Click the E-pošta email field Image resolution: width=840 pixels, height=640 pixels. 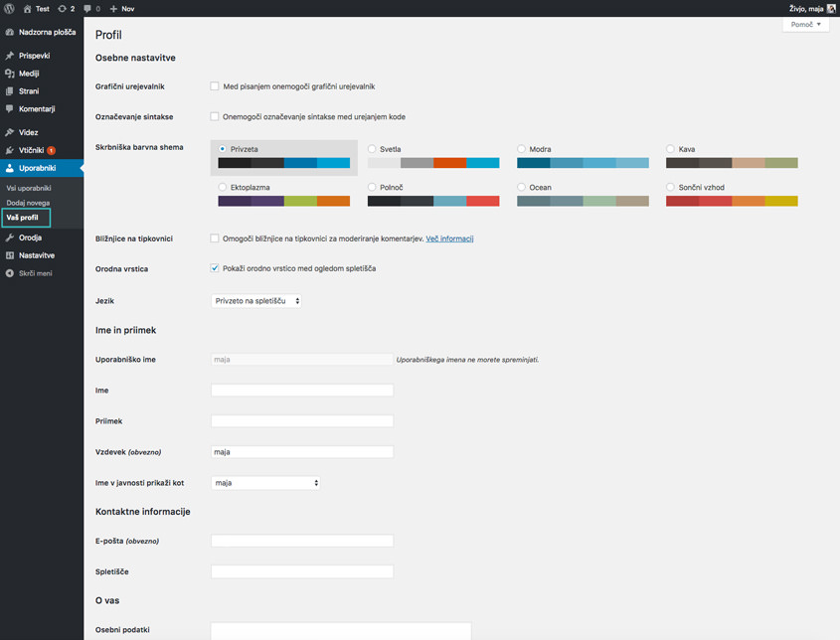(302, 541)
